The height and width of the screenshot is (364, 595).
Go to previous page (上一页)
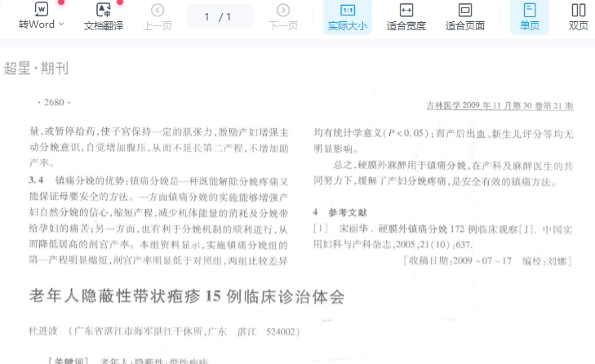(x=158, y=16)
